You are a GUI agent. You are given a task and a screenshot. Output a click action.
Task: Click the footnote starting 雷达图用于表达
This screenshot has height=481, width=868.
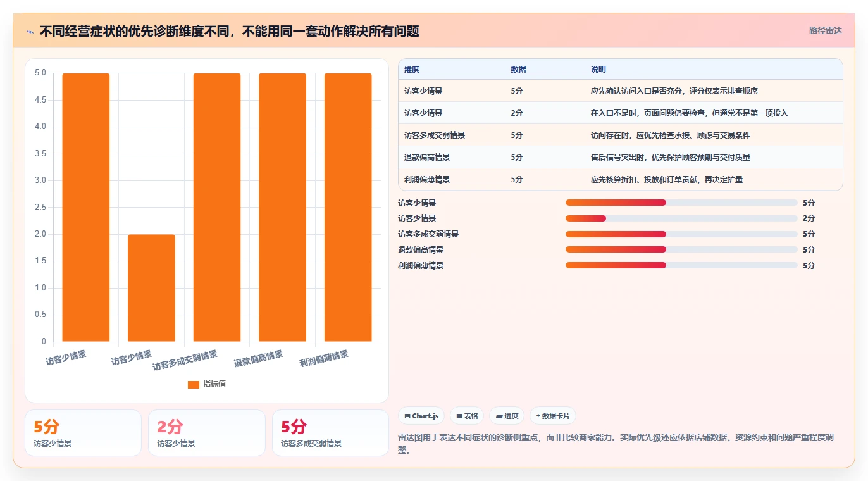(x=616, y=444)
